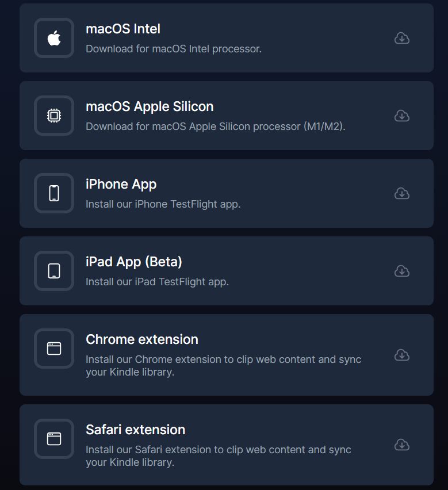Click the Safari extension browser window icon
The width and height of the screenshot is (448, 490).
click(x=54, y=439)
